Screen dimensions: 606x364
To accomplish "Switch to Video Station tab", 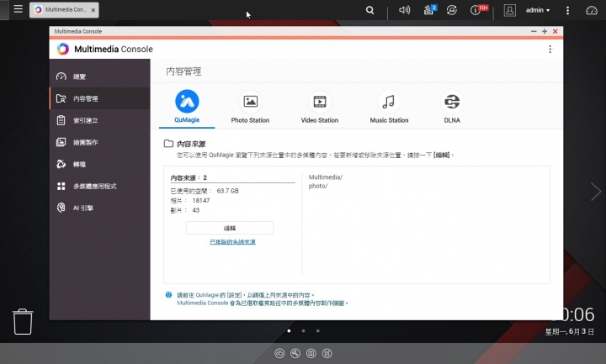I will pos(320,108).
